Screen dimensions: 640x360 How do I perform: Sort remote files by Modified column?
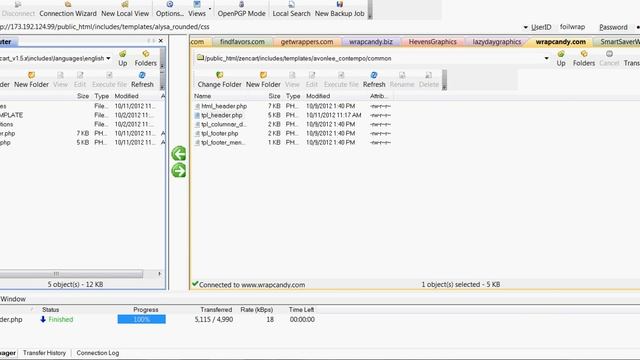(318, 96)
